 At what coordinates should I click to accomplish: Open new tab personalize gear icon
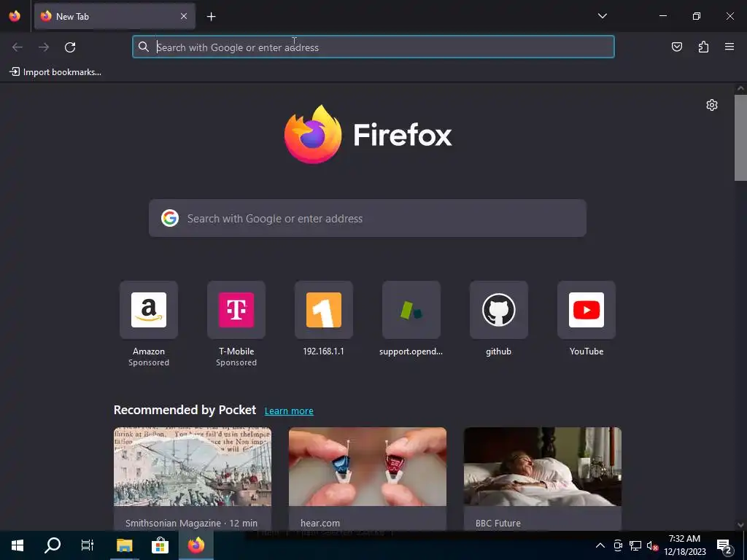tap(712, 105)
